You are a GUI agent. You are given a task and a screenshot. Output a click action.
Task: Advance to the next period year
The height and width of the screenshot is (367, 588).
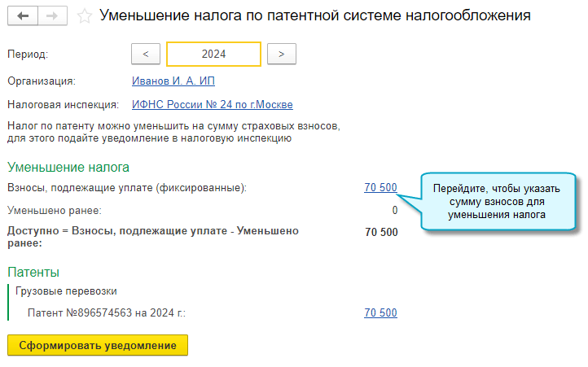[281, 54]
